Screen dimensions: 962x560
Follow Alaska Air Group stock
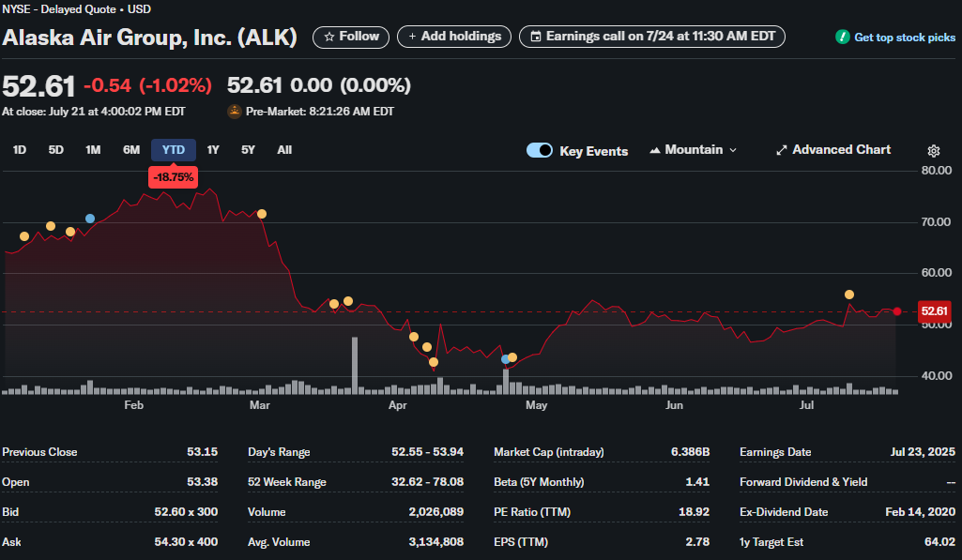pos(351,37)
